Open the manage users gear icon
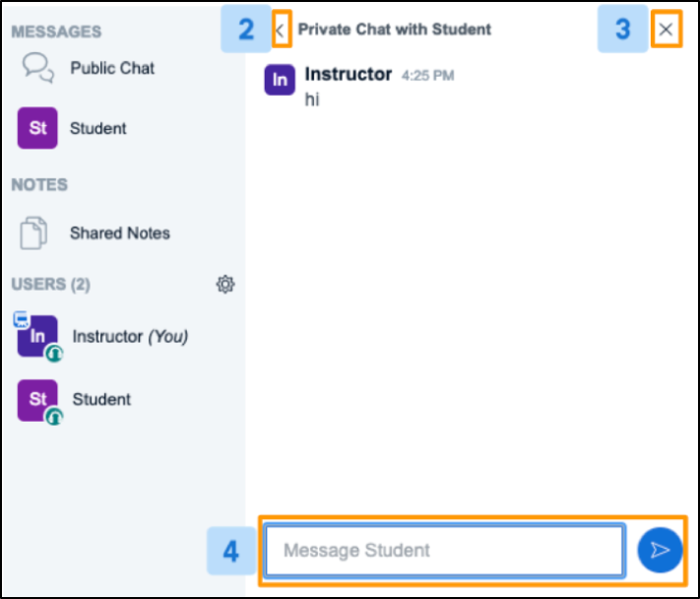The height and width of the screenshot is (599, 700). 225,285
